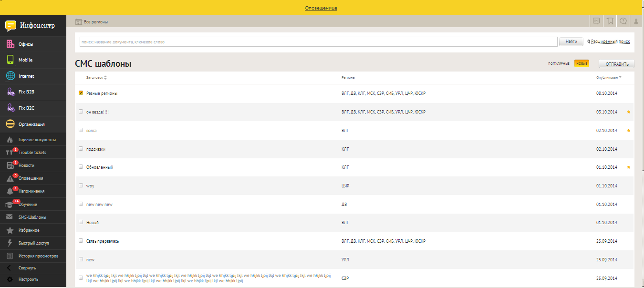Image resolution: width=644 pixels, height=288 pixels.
Task: Open Горячие документы in sidebar
Action: (33, 140)
